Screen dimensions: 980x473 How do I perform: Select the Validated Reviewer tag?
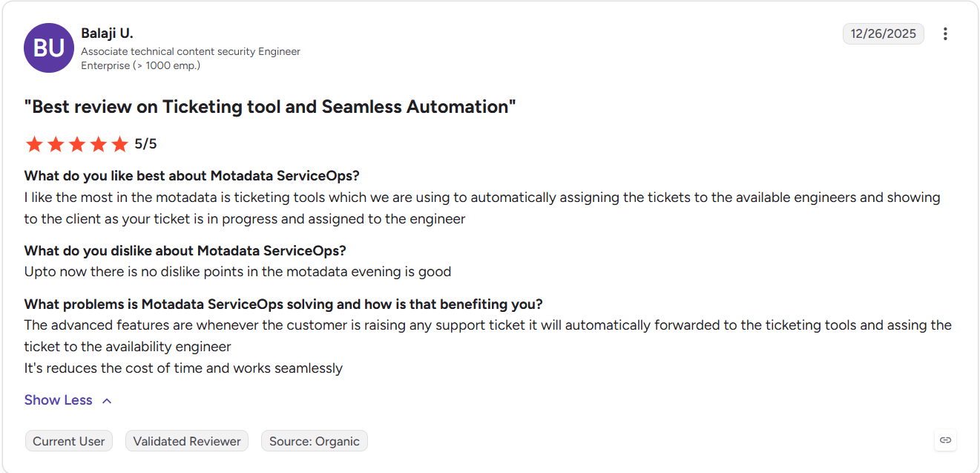(187, 441)
